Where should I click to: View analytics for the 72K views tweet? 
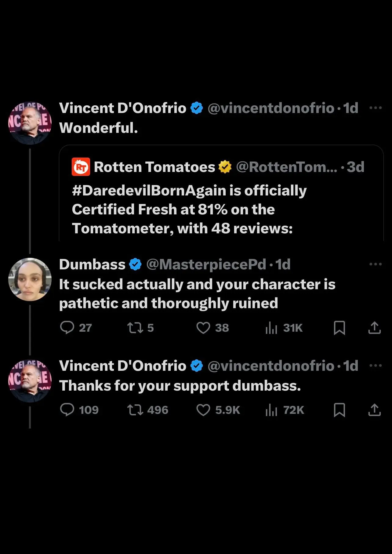point(271,410)
